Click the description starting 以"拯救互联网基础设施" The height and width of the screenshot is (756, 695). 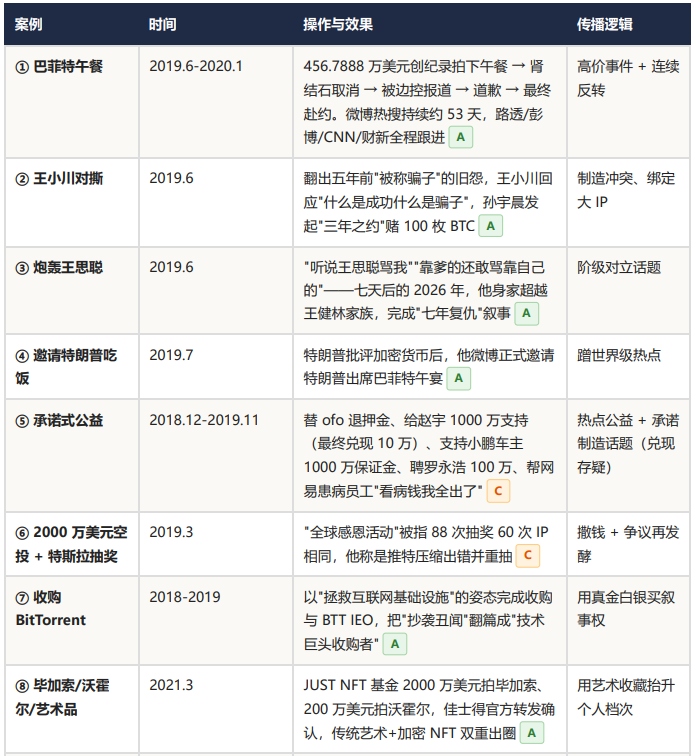[428, 621]
